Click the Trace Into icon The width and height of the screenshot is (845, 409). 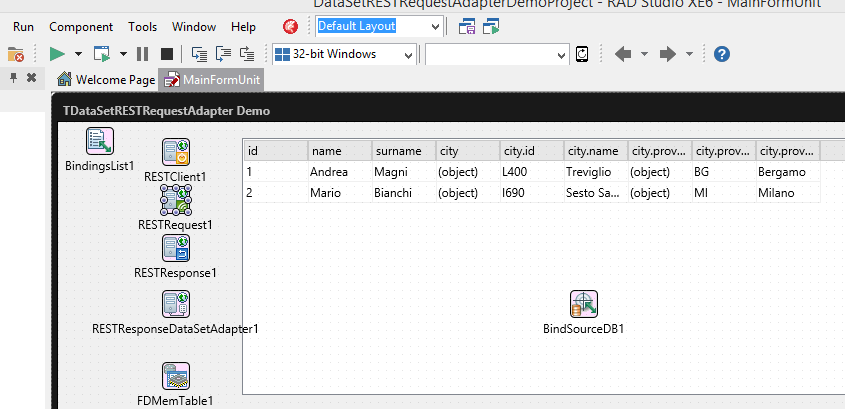tap(199, 54)
